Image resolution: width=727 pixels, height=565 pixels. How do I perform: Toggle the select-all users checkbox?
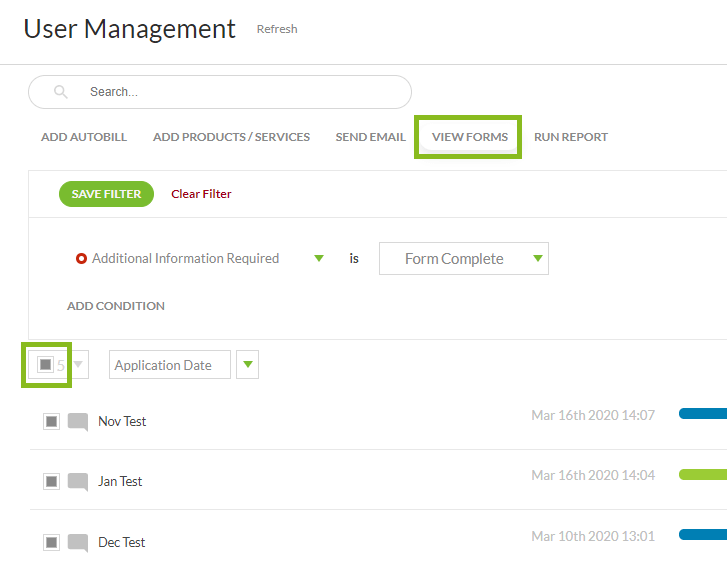[45, 365]
